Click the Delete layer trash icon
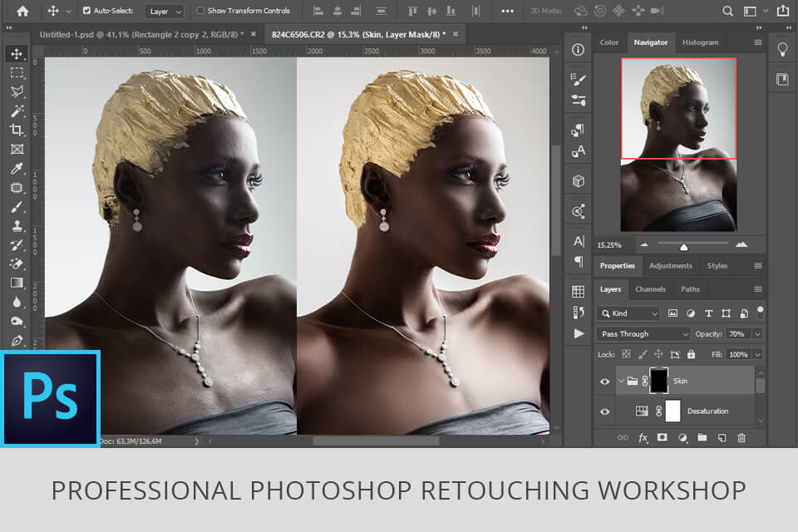798x532 pixels. (741, 437)
